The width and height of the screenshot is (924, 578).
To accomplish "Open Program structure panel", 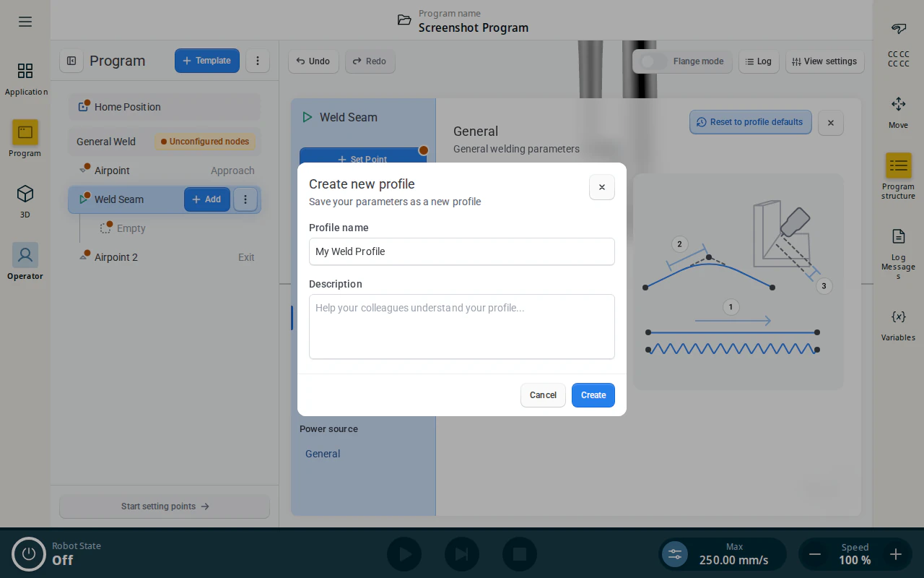I will (899, 176).
